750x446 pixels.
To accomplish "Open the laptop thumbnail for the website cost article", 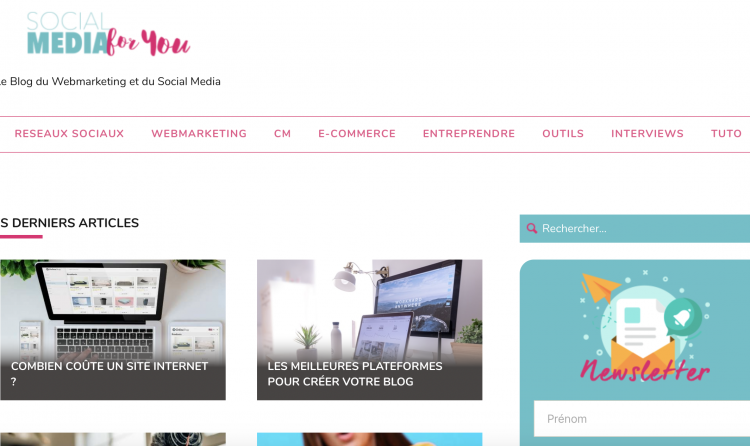I will 113,309.
